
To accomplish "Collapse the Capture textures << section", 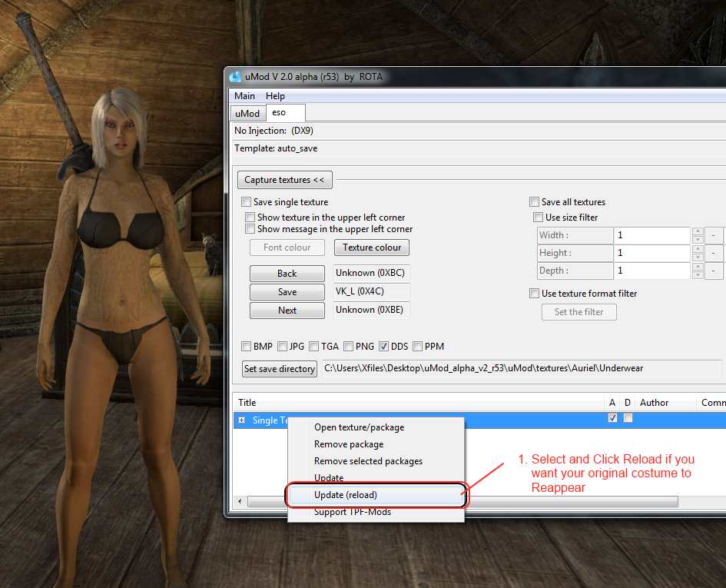I will click(283, 180).
